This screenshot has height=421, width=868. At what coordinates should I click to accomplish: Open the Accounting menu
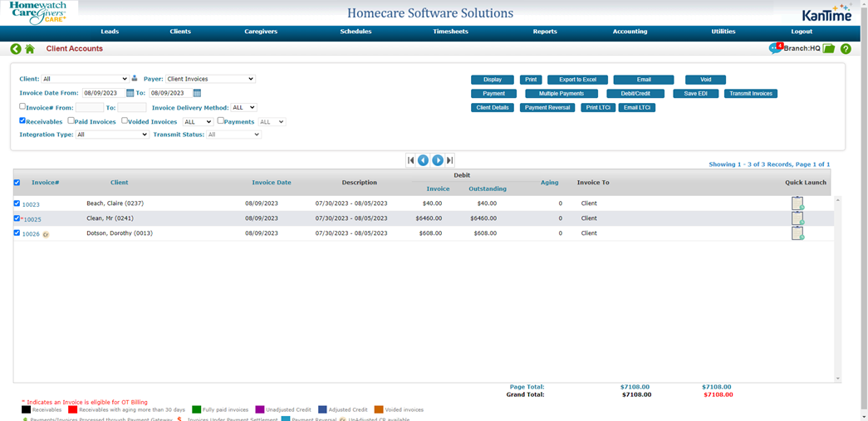pos(630,32)
